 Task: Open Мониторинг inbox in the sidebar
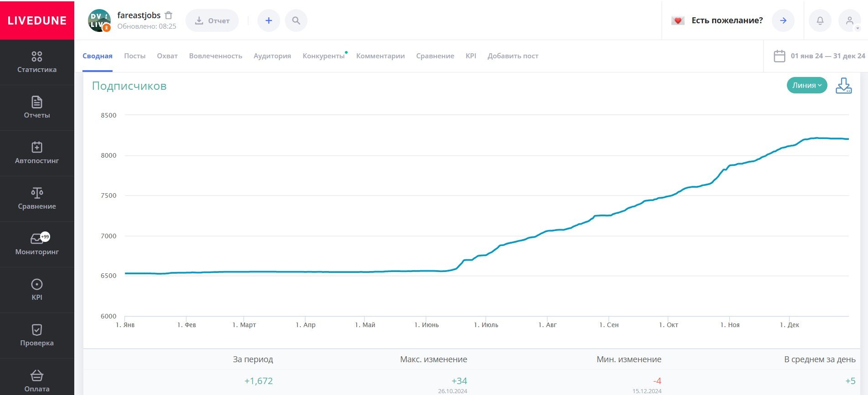click(x=37, y=244)
